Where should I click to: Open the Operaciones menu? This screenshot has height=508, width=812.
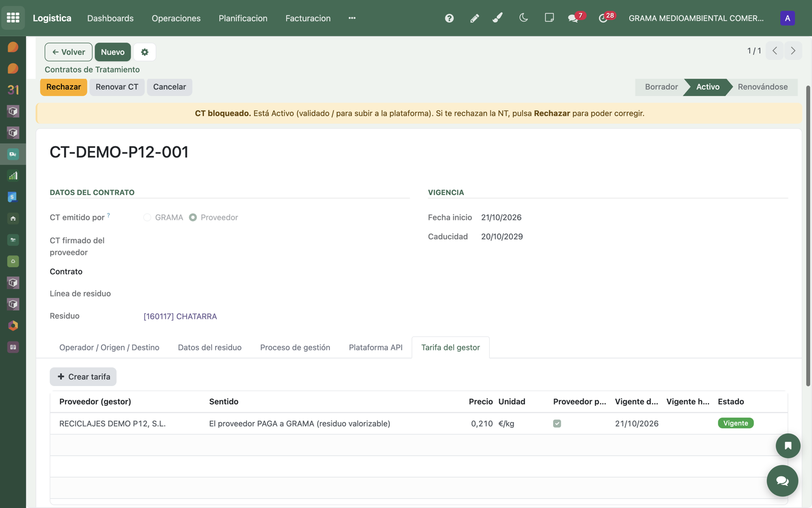[x=176, y=18]
